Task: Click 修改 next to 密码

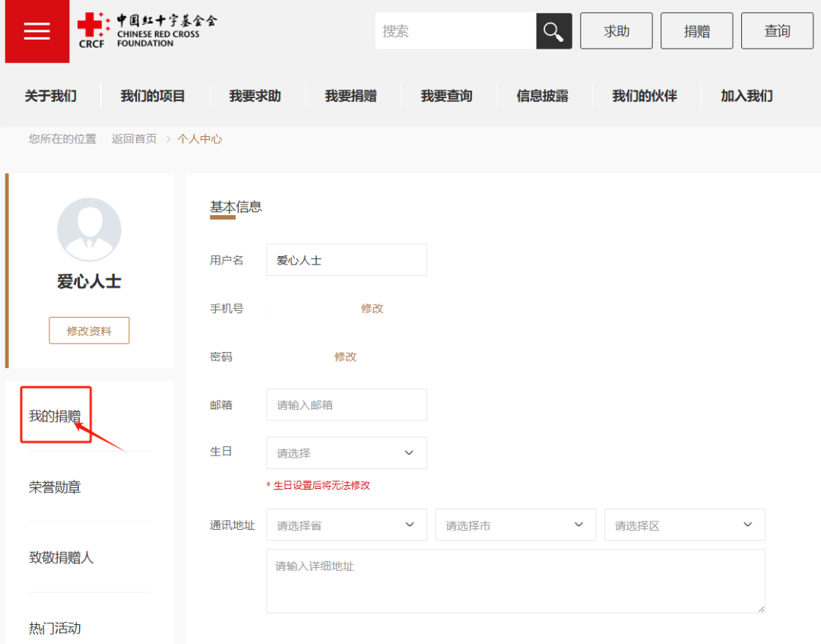Action: (x=345, y=357)
